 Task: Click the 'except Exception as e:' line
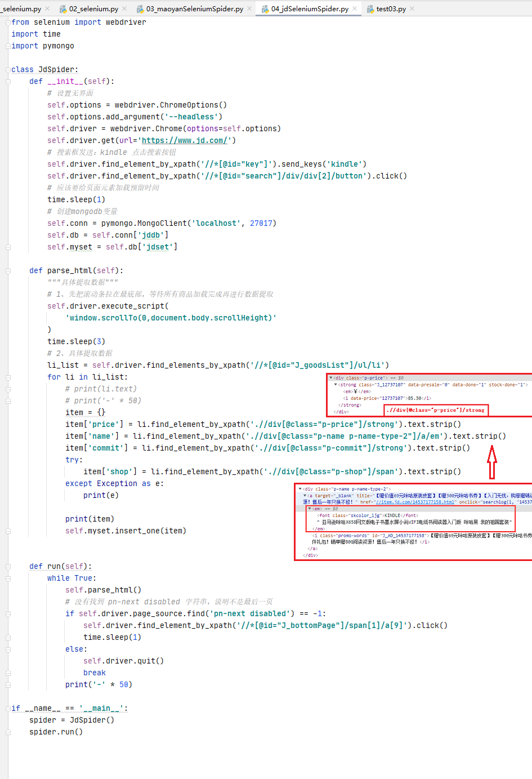coord(114,483)
